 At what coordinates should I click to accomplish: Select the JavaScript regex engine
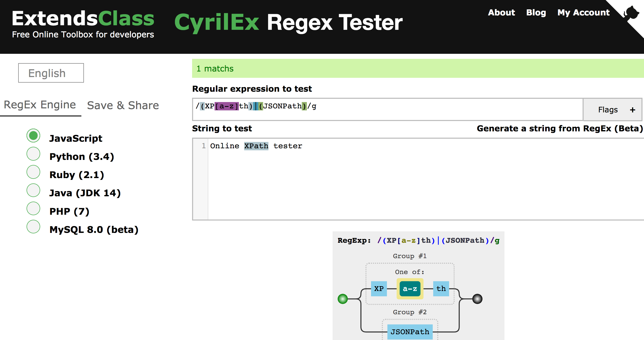tap(33, 136)
